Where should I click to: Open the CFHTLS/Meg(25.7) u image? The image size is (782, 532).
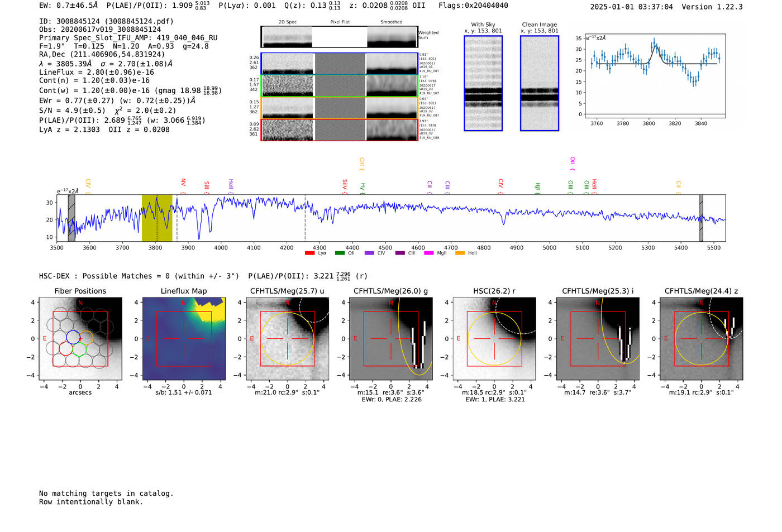tap(287, 339)
